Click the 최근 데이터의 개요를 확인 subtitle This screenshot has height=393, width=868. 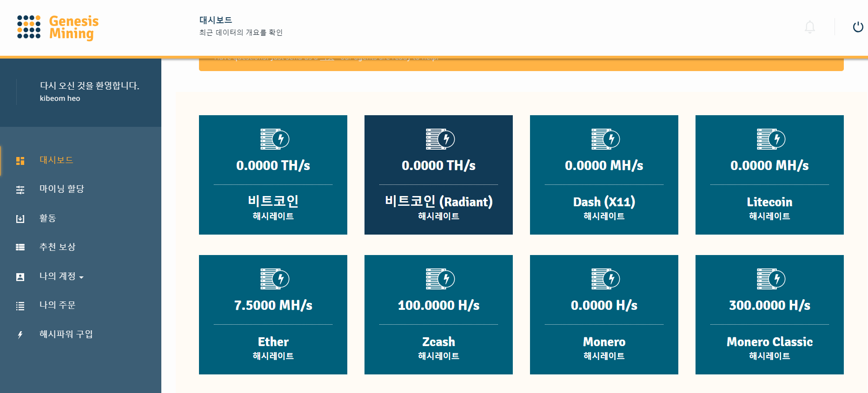241,33
